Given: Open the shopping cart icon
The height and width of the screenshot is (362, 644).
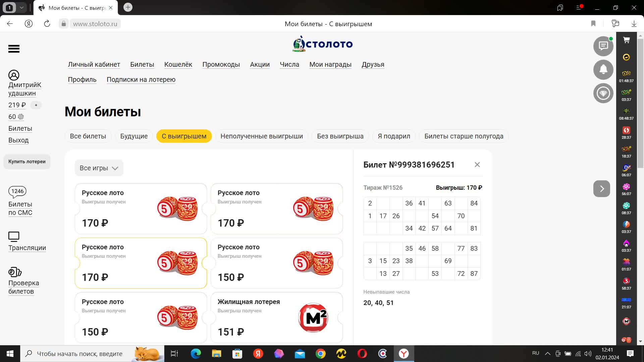Looking at the screenshot, I should (626, 40).
